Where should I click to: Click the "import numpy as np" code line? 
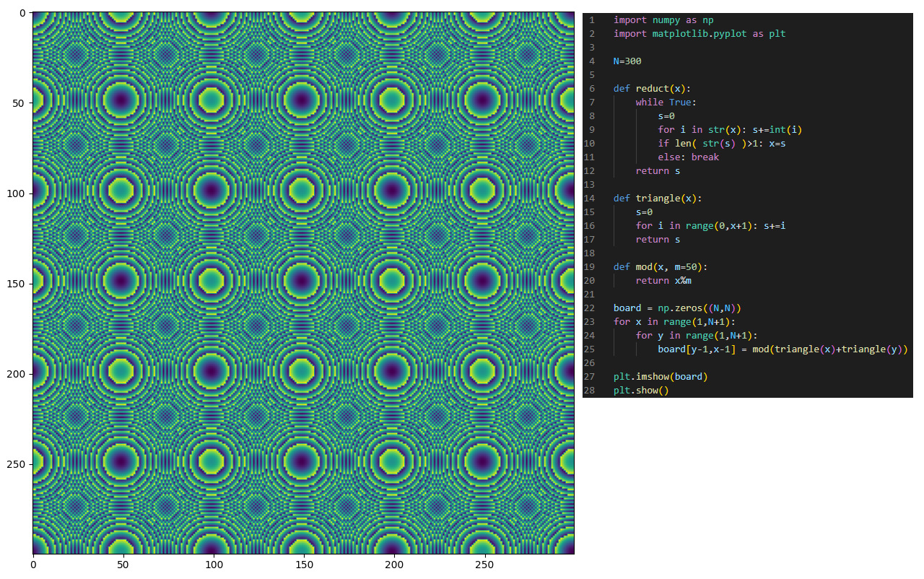click(x=663, y=20)
